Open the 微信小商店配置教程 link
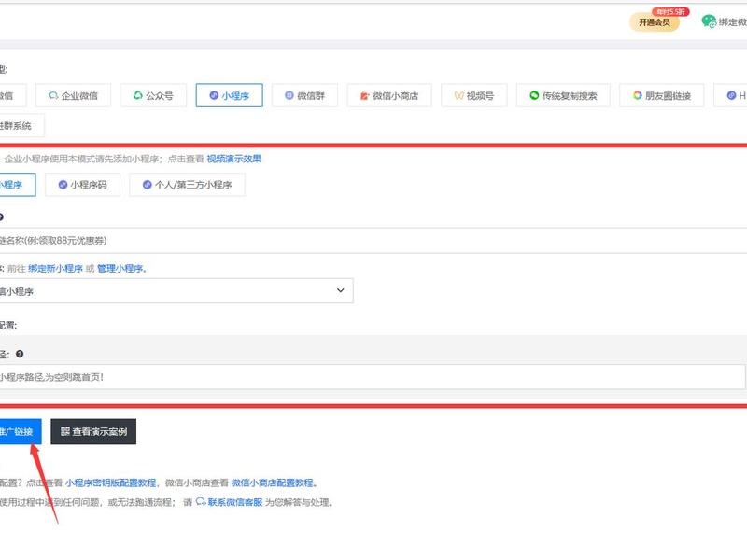 [274, 483]
